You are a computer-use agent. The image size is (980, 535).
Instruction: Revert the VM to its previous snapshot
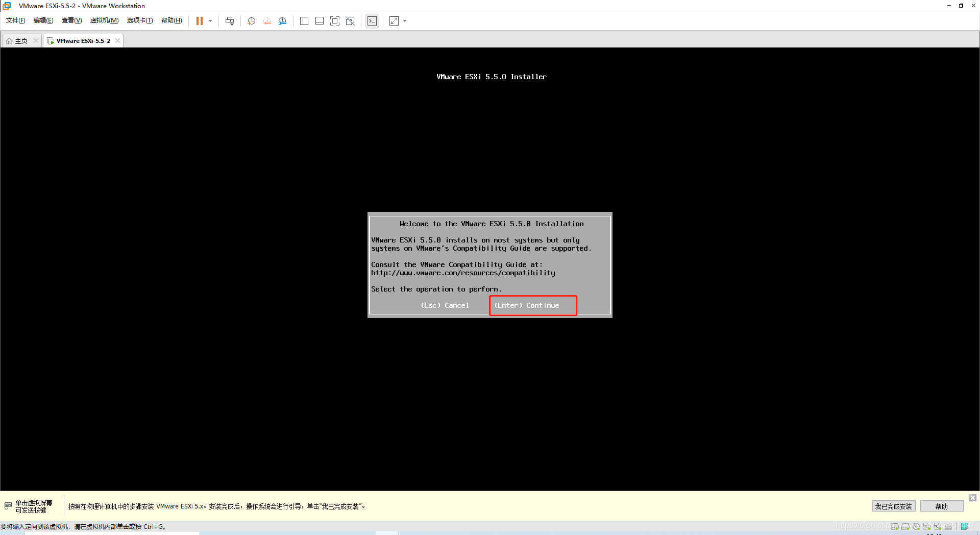click(x=267, y=21)
